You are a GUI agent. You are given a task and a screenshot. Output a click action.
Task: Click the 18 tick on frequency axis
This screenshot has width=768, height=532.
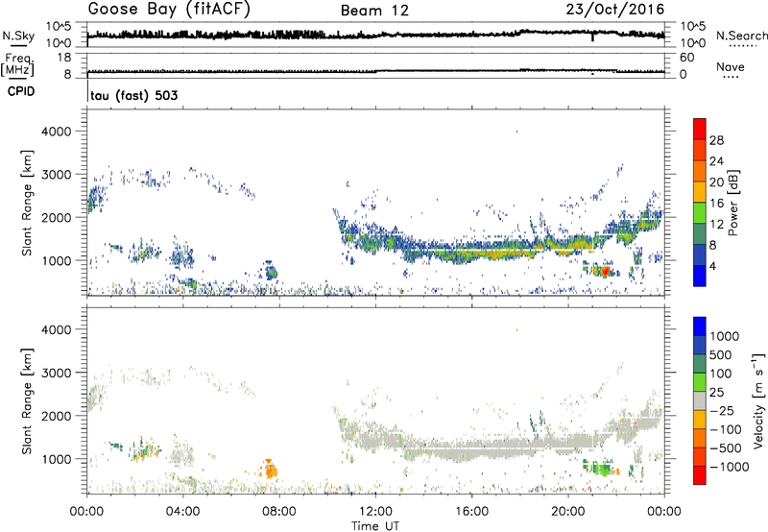65,58
